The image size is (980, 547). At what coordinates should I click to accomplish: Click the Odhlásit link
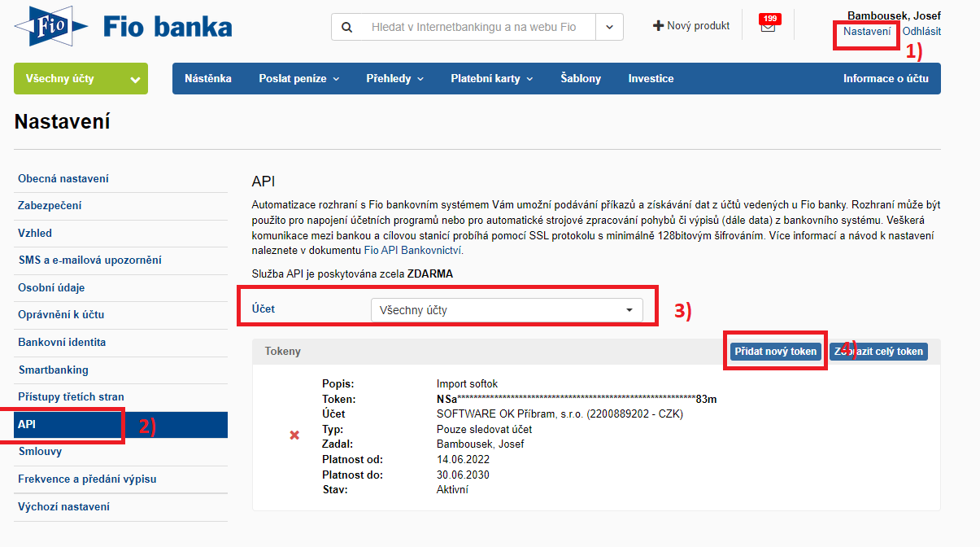coord(921,32)
